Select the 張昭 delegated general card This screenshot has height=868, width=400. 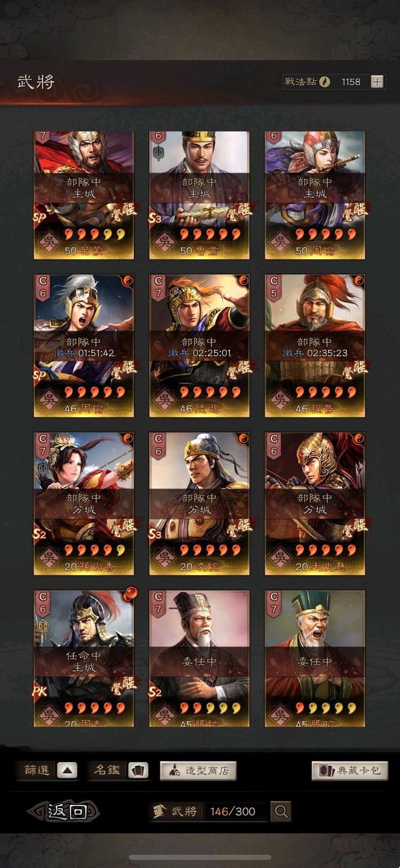tap(315, 658)
